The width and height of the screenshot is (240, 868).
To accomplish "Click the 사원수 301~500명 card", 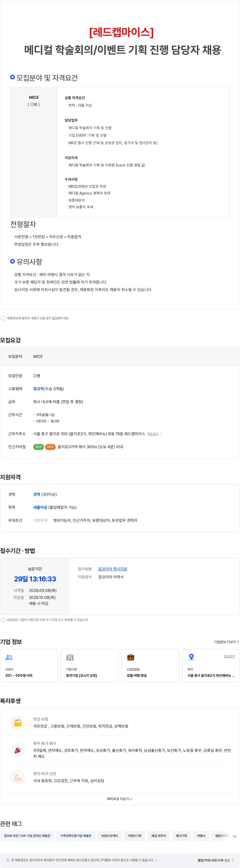I will coord(29,665).
